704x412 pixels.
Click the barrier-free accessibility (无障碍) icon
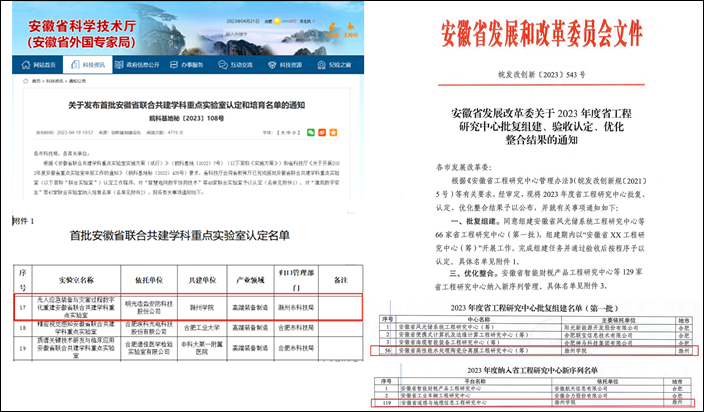coord(350,30)
